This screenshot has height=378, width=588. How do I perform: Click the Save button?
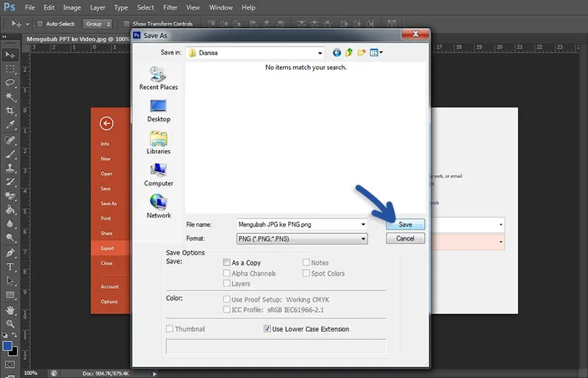point(405,224)
